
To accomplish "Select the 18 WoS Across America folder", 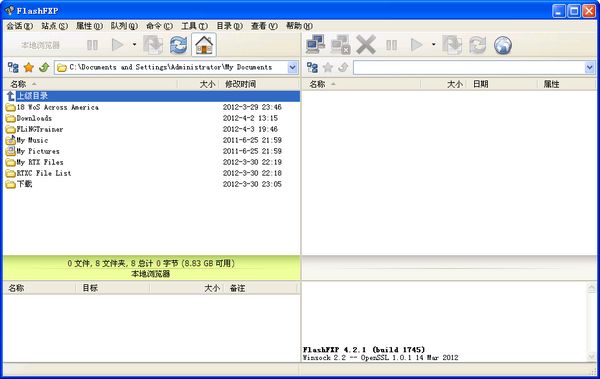I will pos(152,107).
